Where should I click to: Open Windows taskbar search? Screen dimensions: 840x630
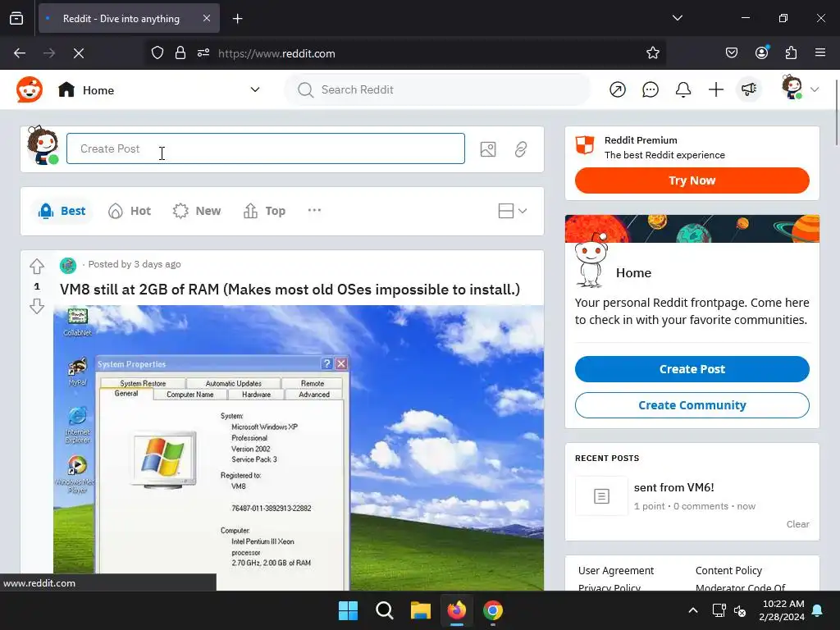(x=385, y=610)
